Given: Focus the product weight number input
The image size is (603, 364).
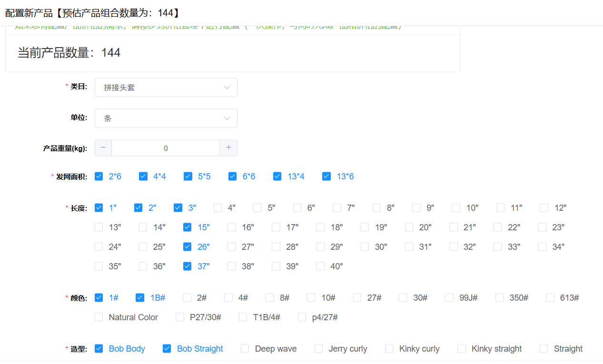Looking at the screenshot, I should (166, 148).
